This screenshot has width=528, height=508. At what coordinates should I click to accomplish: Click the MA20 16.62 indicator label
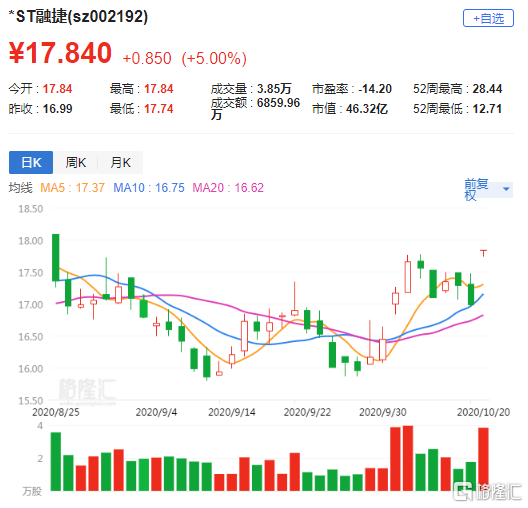coord(228,188)
